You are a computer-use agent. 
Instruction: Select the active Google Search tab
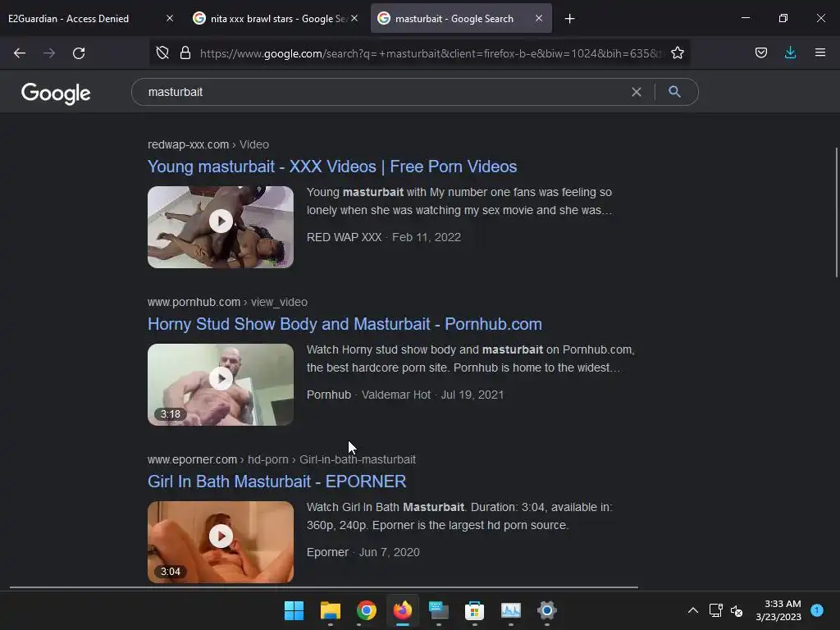[x=454, y=19]
